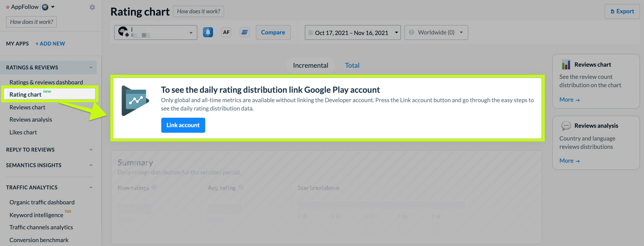Click the Link account button

[x=183, y=125]
